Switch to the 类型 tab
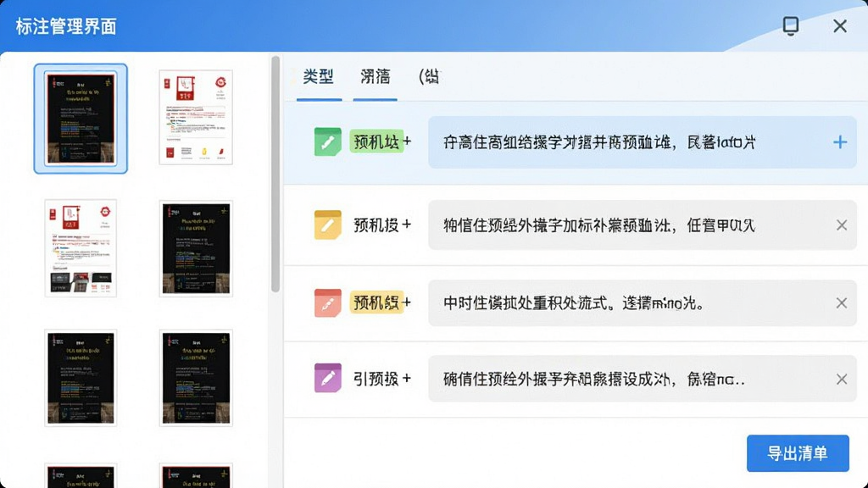868x488 pixels. tap(319, 77)
